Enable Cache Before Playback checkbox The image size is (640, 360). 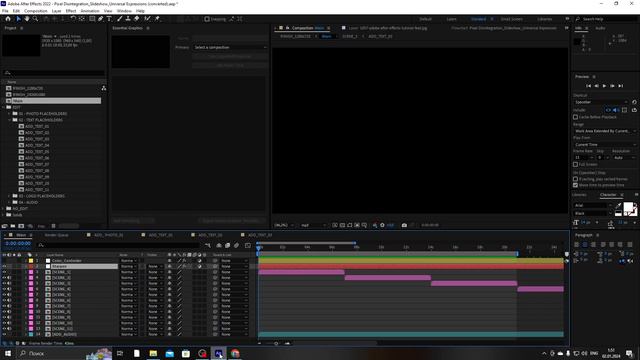click(576, 117)
